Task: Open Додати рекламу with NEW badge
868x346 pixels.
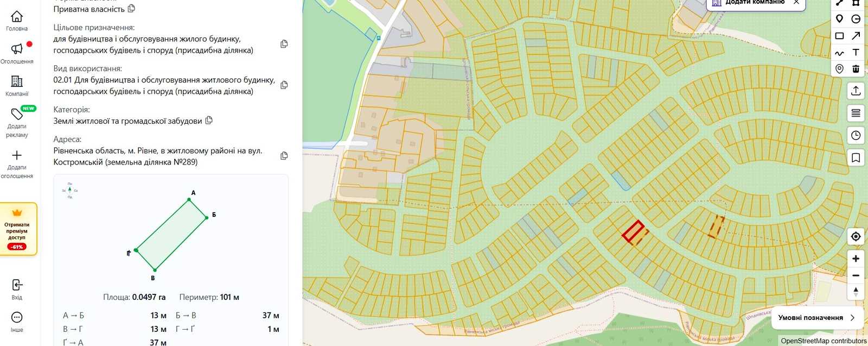Action: (x=17, y=122)
